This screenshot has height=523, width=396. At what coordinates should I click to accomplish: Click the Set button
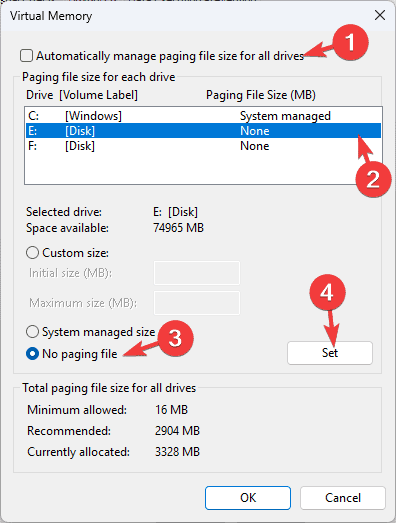(330, 353)
